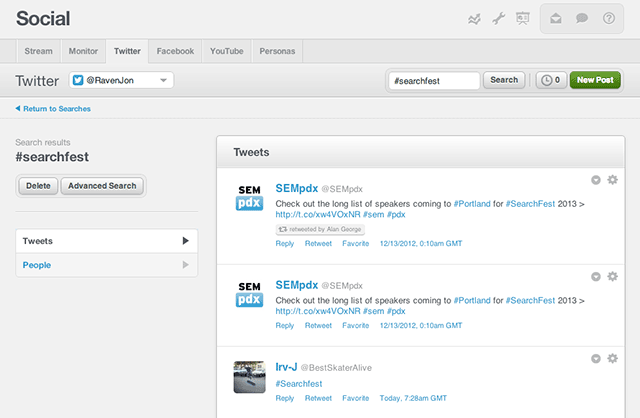Click the #searchfest search input field
The width and height of the screenshot is (640, 418).
tap(434, 80)
